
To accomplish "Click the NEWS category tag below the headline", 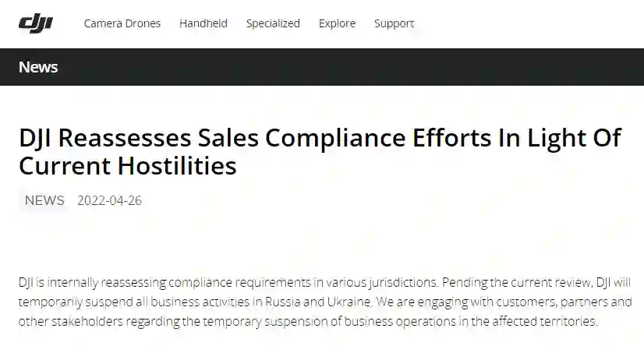I will [44, 200].
